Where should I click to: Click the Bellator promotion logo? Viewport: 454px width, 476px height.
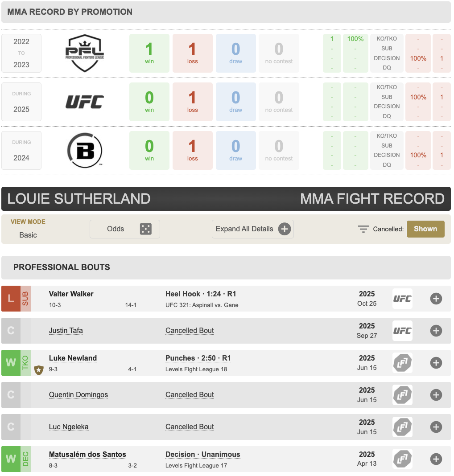[x=85, y=151]
